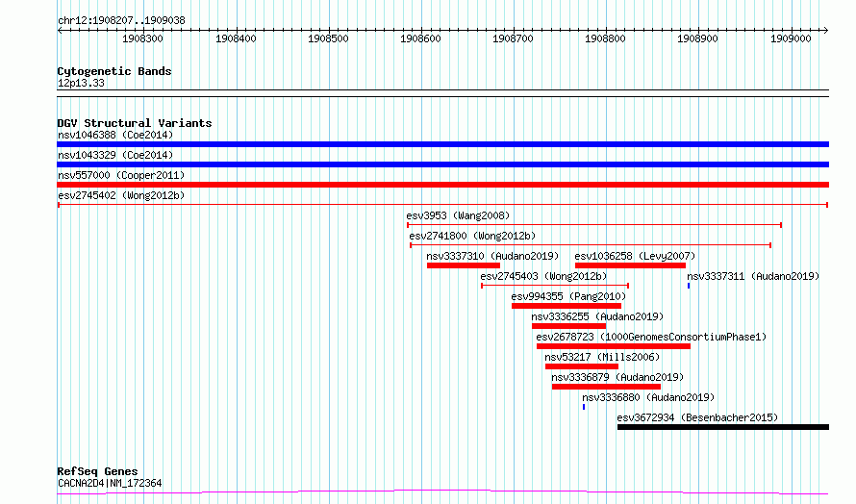Click the chr12:1908207..1909038 region label
Image resolution: width=856 pixels, height=504 pixels.
tap(121, 21)
